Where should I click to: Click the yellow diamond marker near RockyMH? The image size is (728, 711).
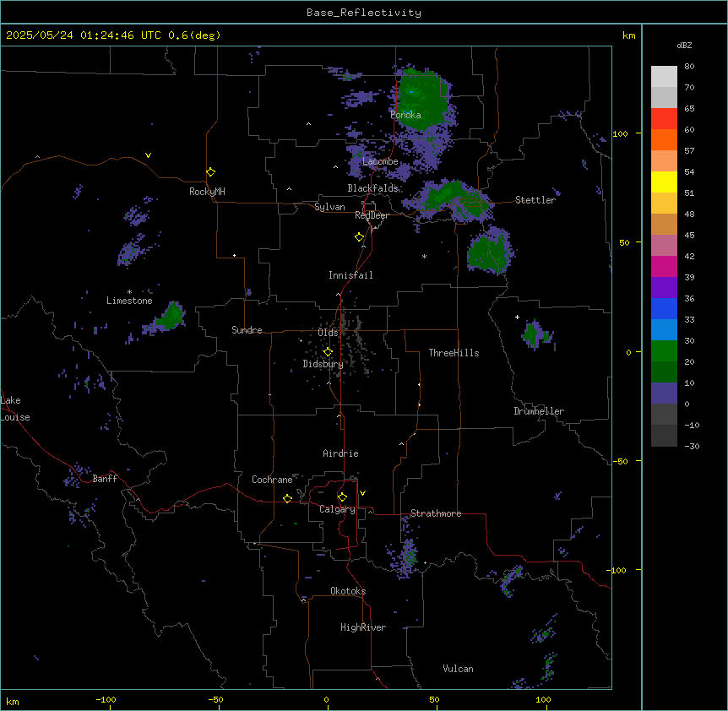[x=211, y=172]
